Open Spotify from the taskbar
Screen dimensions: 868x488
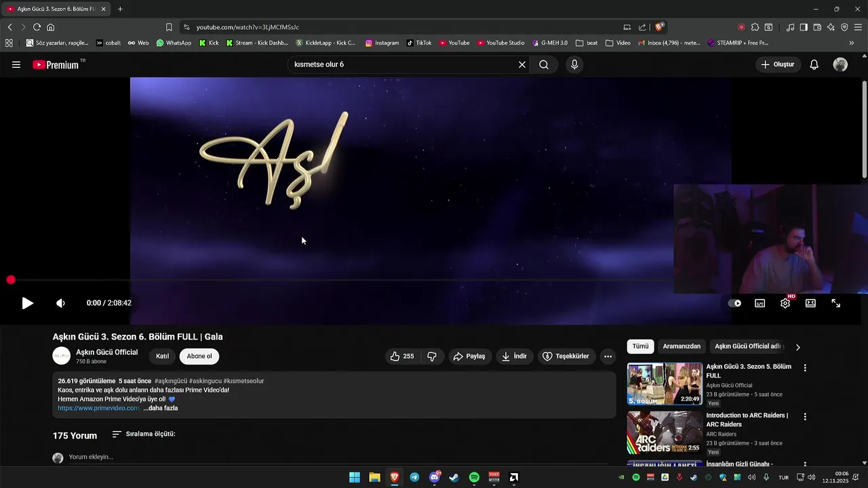pos(474,477)
